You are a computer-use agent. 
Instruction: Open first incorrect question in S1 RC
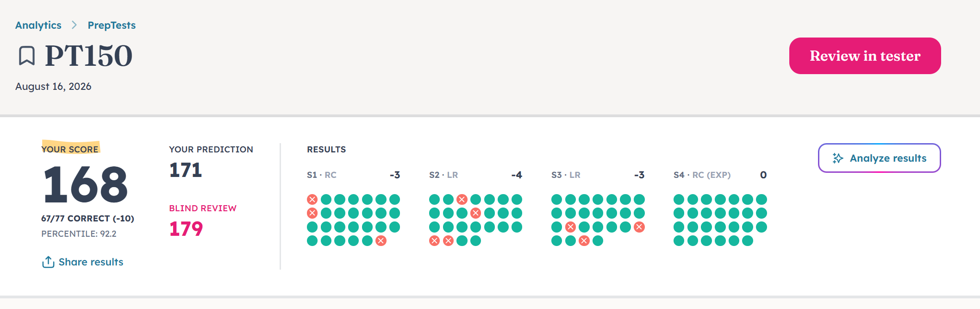point(312,200)
